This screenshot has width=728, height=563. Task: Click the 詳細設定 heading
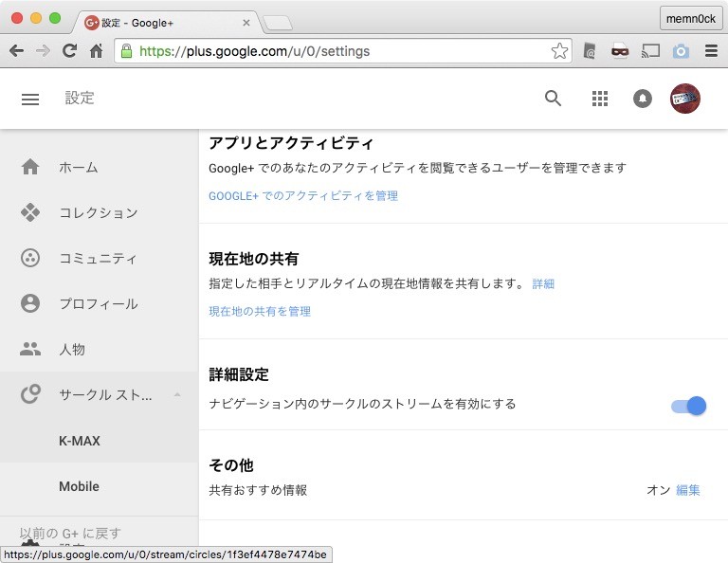(239, 374)
